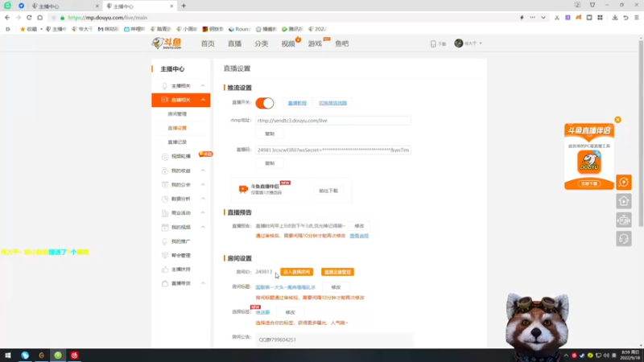Click the user avatar in header
Viewport: 644px width, 362px height.
coord(459,43)
